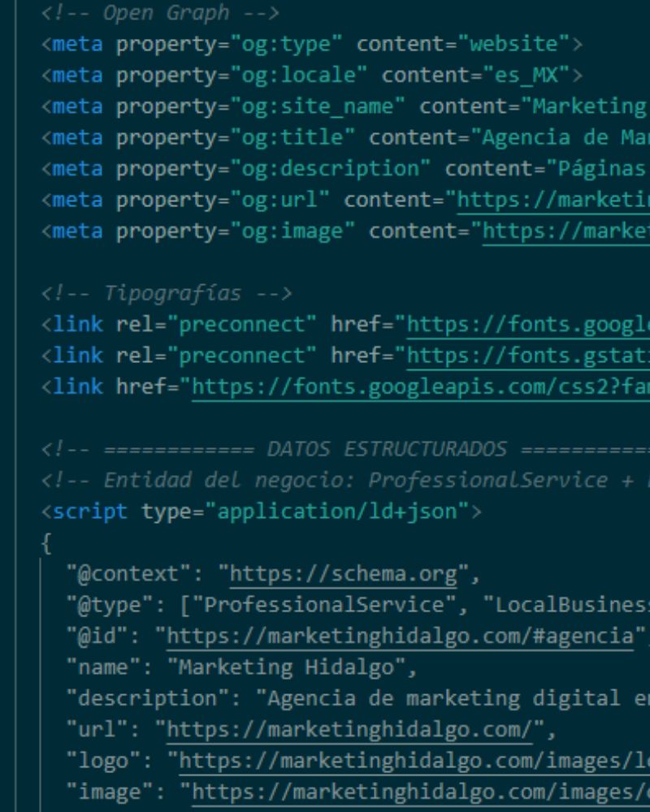
Task: Open the fonts.googleapis.com/css2 stylesheet link
Action: [x=421, y=387]
